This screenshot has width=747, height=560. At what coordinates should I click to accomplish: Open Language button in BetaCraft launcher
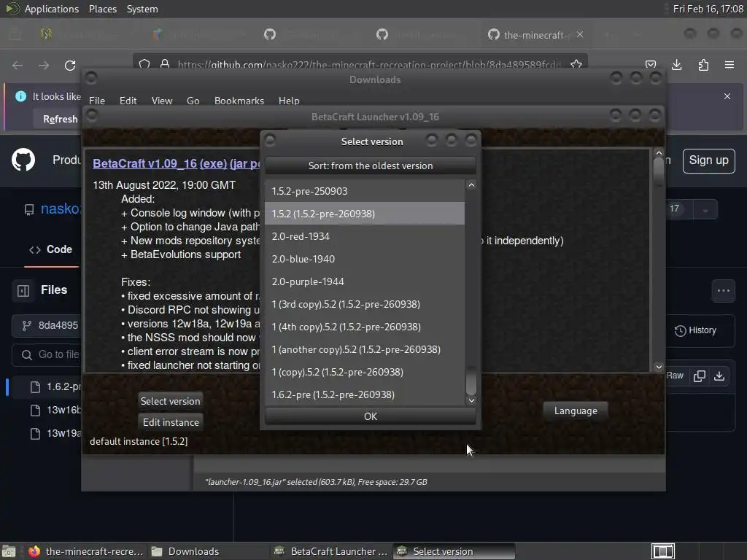(576, 411)
